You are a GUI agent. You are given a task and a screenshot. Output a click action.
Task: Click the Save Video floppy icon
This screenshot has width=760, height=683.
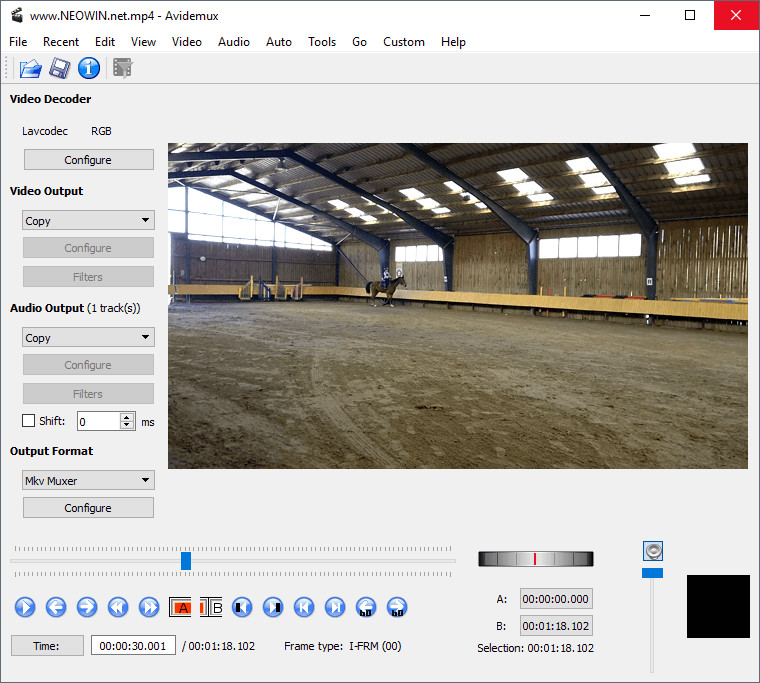pyautogui.click(x=60, y=68)
